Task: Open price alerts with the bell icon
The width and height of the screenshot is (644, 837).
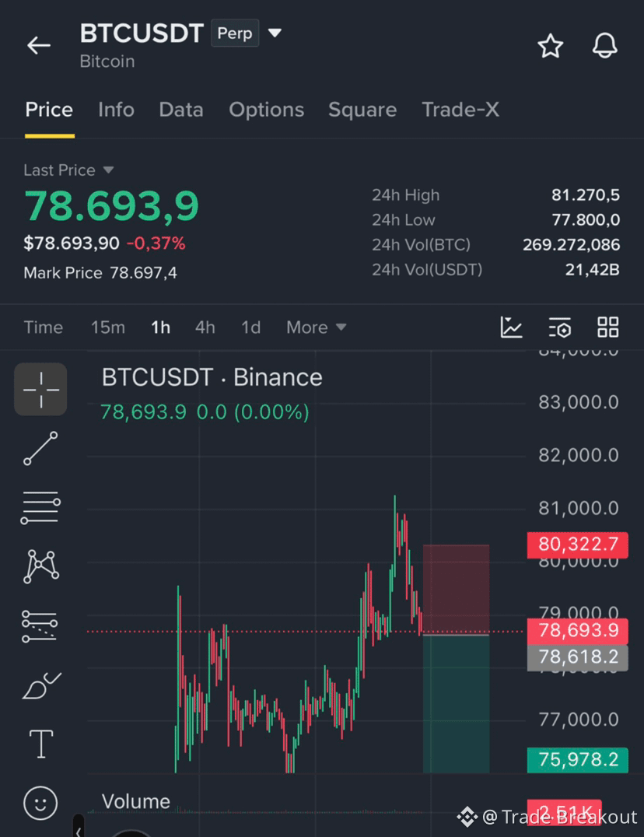Action: [x=604, y=45]
